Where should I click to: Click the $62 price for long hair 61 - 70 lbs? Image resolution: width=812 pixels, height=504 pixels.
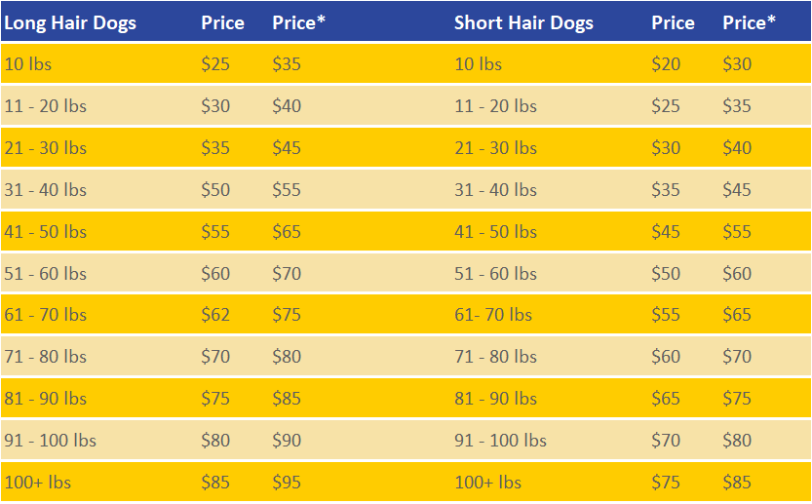point(215,315)
